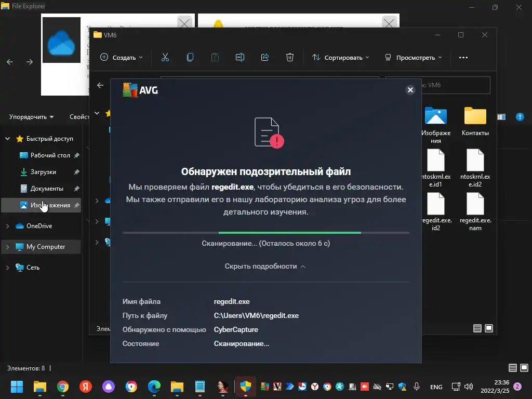Click the microphone tray icon

(417, 387)
